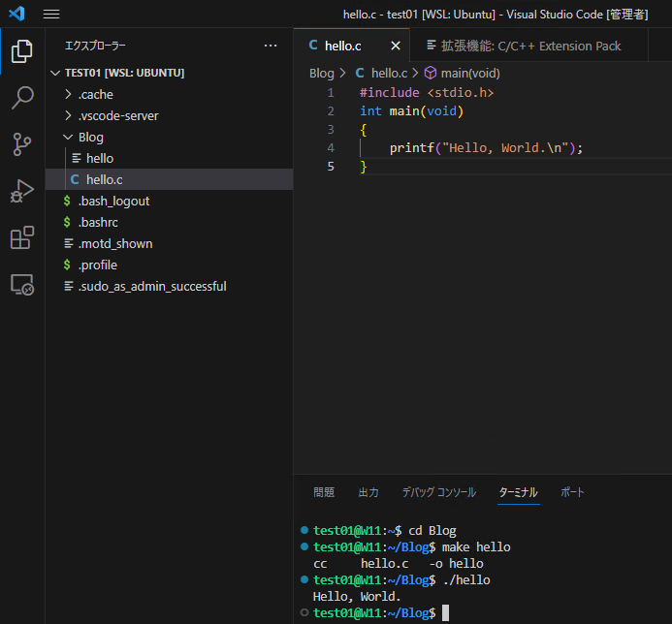672x624 pixels.
Task: Click the main(void) symbol cube icon in breadcrumb
Action: click(431, 74)
